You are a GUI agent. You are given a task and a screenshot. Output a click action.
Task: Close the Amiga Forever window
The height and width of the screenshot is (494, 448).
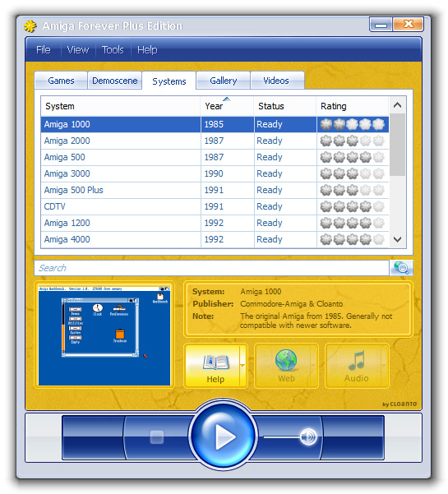[409, 25]
